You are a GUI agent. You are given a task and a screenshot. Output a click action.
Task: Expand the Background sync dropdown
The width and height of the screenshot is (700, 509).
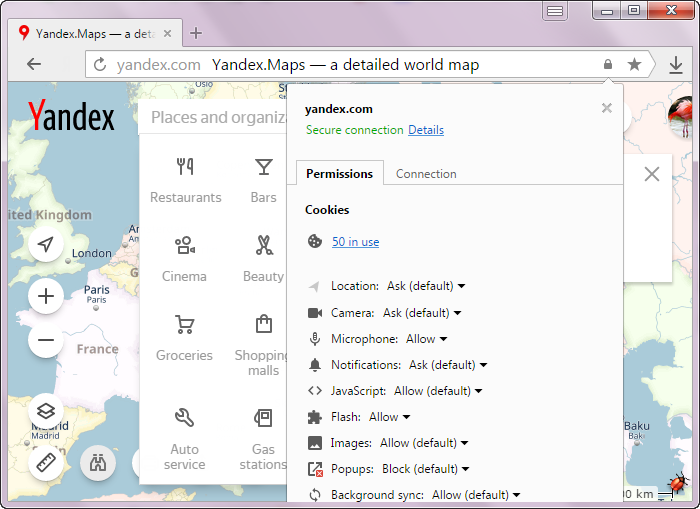tap(476, 495)
